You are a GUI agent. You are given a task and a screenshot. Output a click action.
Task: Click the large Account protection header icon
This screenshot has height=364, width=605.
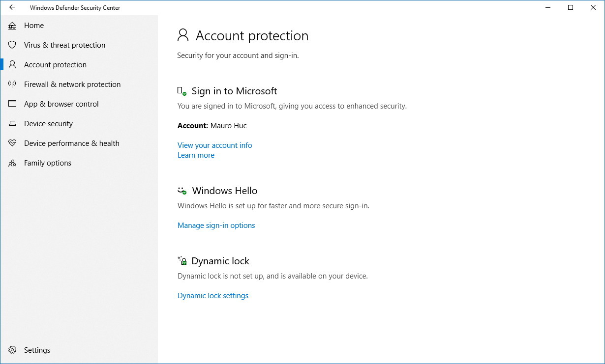(x=183, y=35)
